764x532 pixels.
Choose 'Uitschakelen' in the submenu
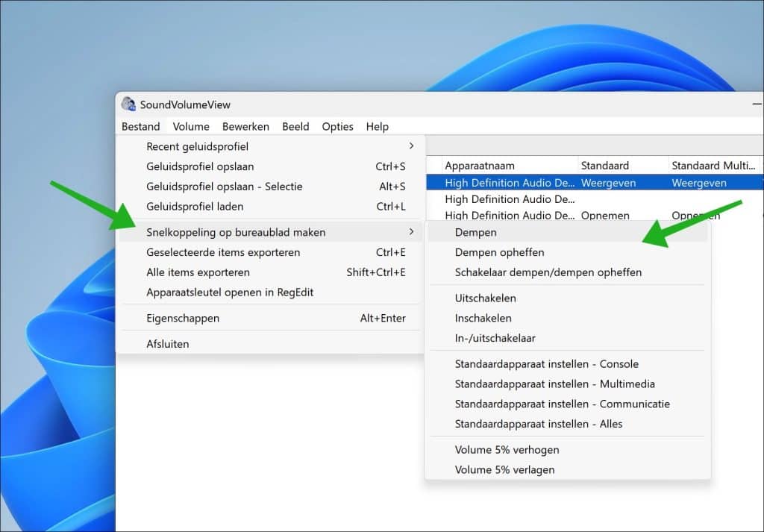tap(568, 298)
